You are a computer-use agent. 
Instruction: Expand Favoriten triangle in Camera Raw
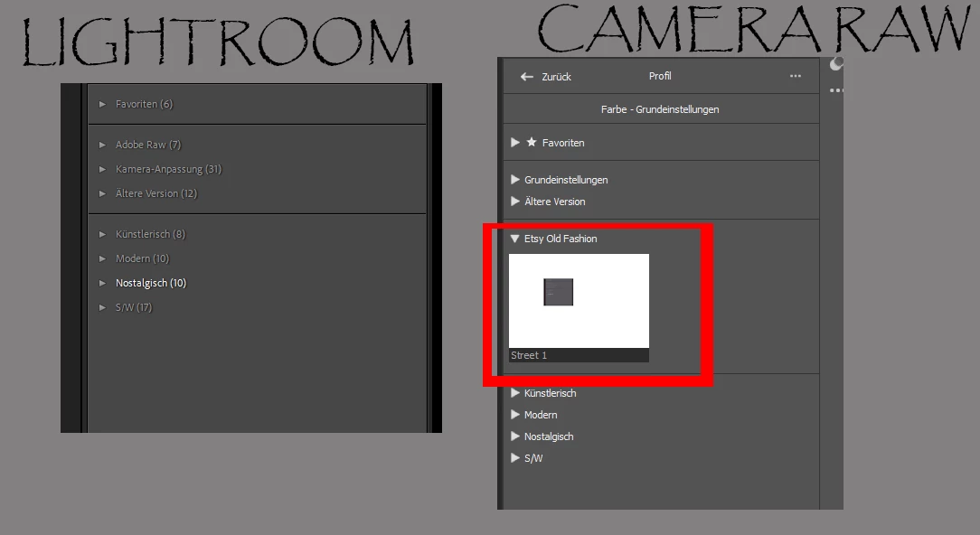(x=515, y=143)
